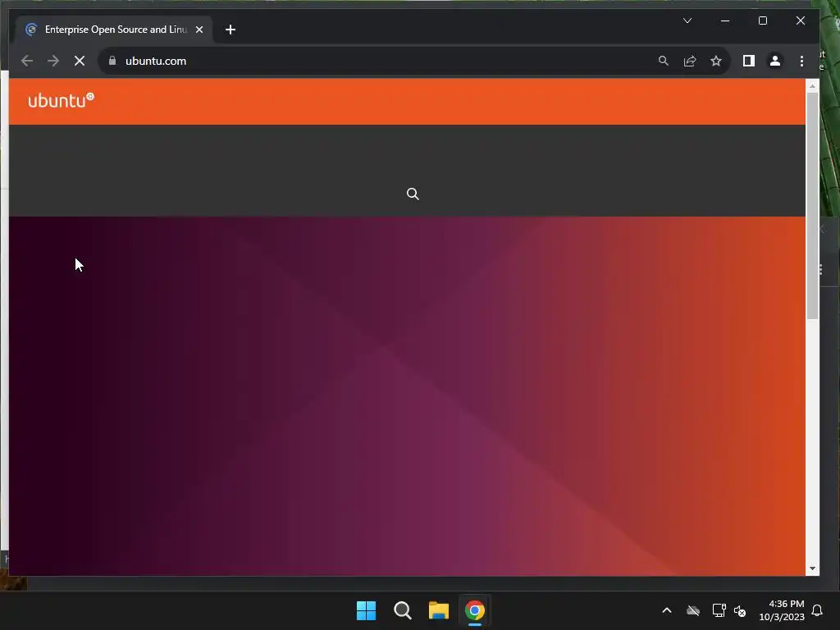Show hidden system tray icons
This screenshot has width=840, height=630.
tap(667, 610)
